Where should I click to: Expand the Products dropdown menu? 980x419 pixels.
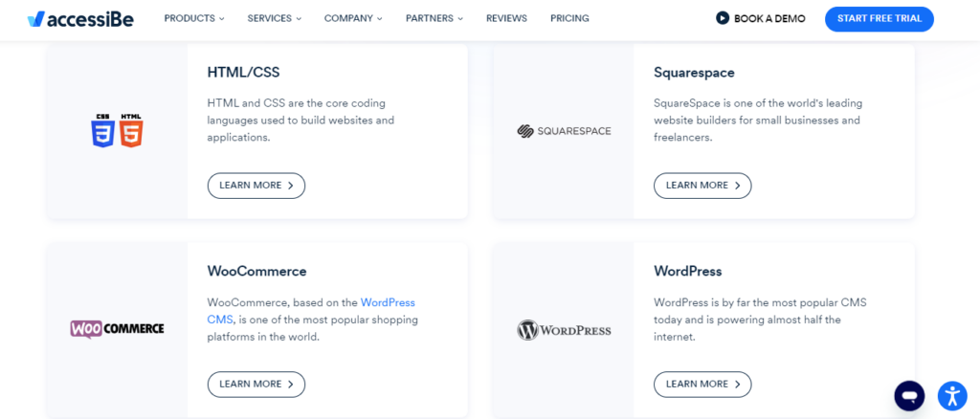pos(194,19)
